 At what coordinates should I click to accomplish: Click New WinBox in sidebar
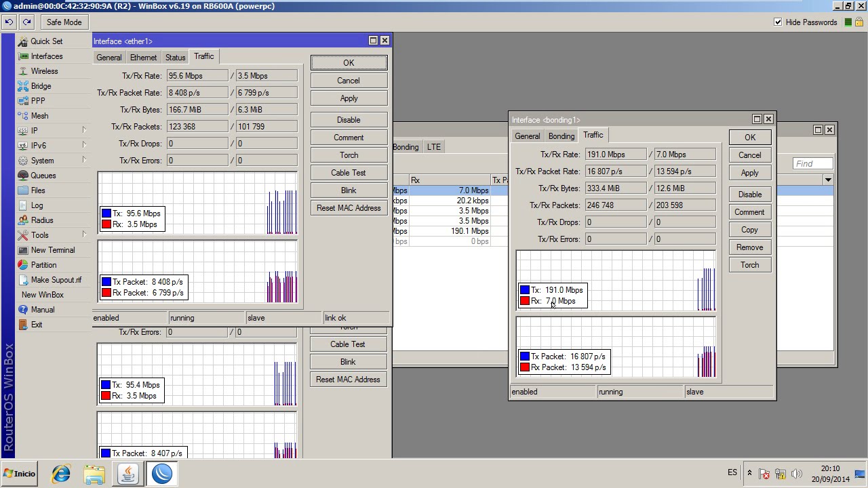pyautogui.click(x=43, y=295)
